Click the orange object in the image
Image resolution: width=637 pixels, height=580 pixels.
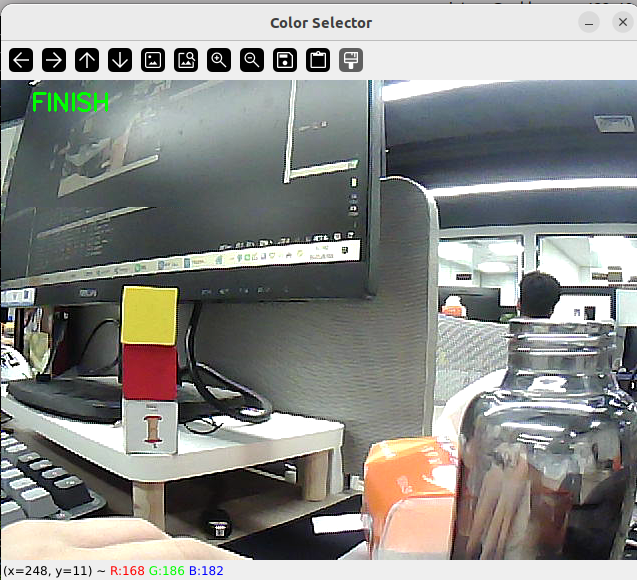pos(410,498)
